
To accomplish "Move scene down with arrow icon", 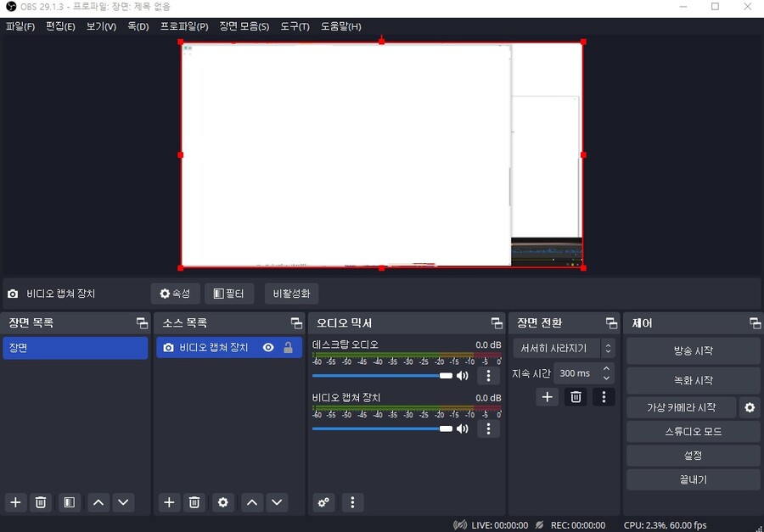I will point(123,502).
